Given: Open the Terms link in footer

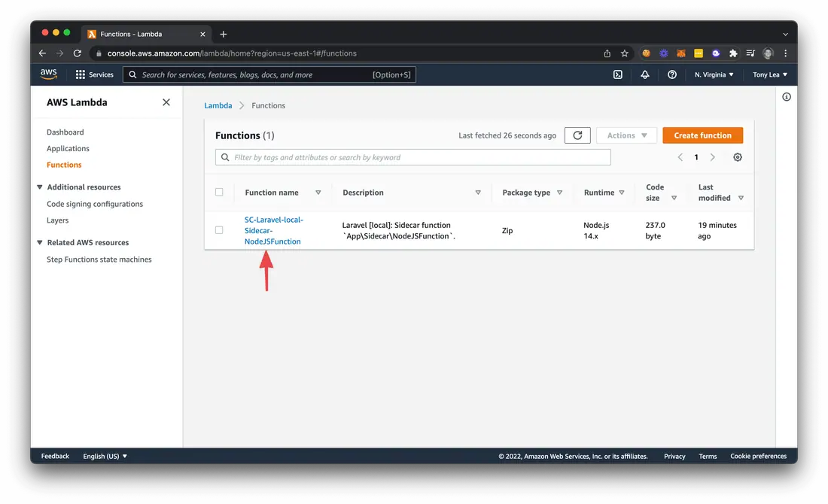Looking at the screenshot, I should [x=708, y=456].
